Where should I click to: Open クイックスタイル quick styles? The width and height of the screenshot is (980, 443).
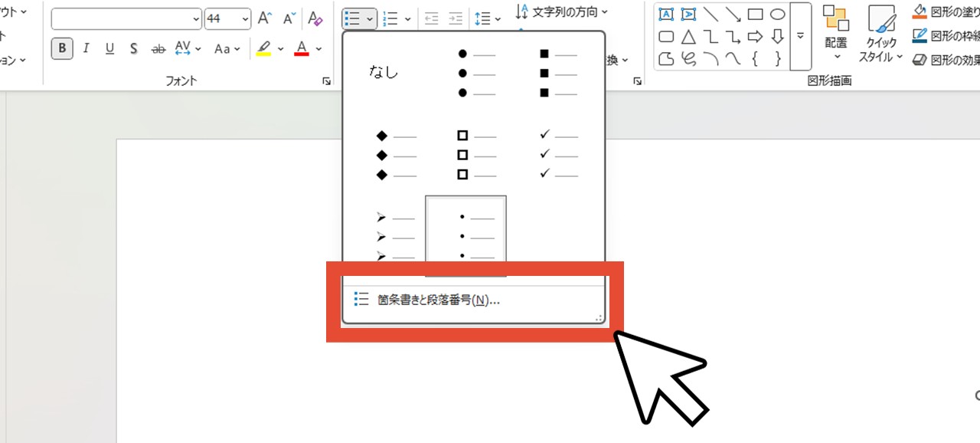point(882,34)
